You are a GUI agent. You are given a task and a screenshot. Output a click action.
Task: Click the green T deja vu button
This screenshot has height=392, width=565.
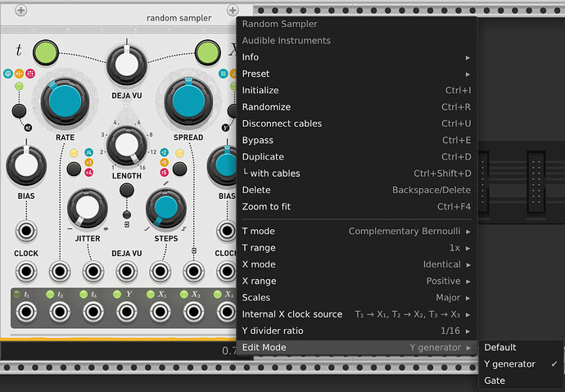click(x=46, y=54)
